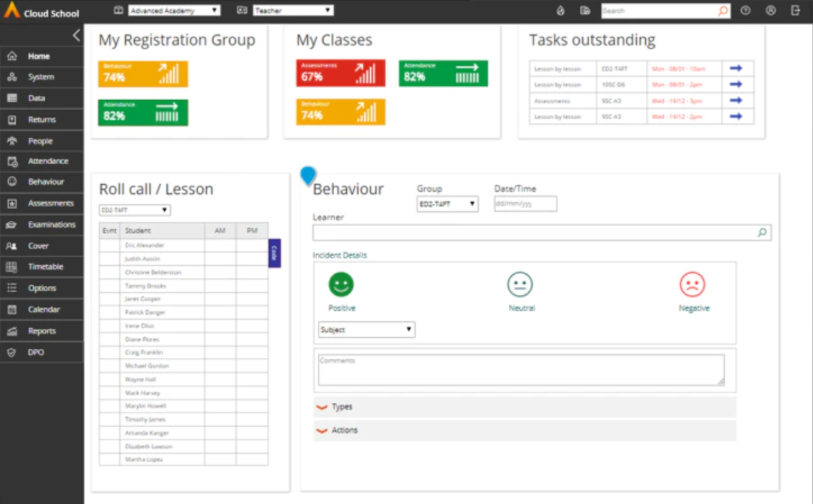813x504 pixels.
Task: Select the Positive smiley face
Action: pyautogui.click(x=341, y=285)
